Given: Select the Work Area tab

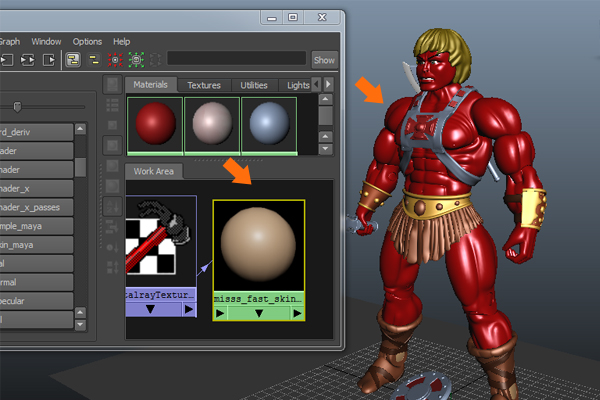Looking at the screenshot, I should coord(153,171).
